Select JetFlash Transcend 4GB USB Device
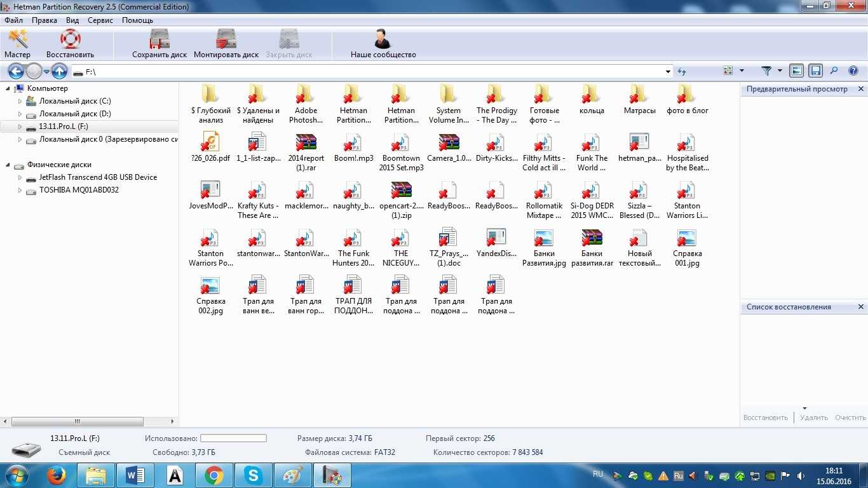Image resolution: width=868 pixels, height=488 pixels. click(x=98, y=177)
